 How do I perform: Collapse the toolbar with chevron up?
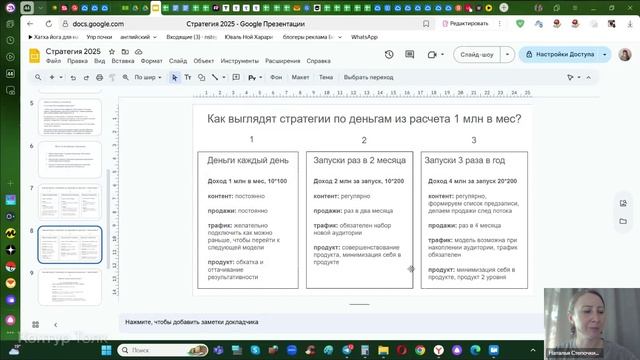pyautogui.click(x=589, y=77)
